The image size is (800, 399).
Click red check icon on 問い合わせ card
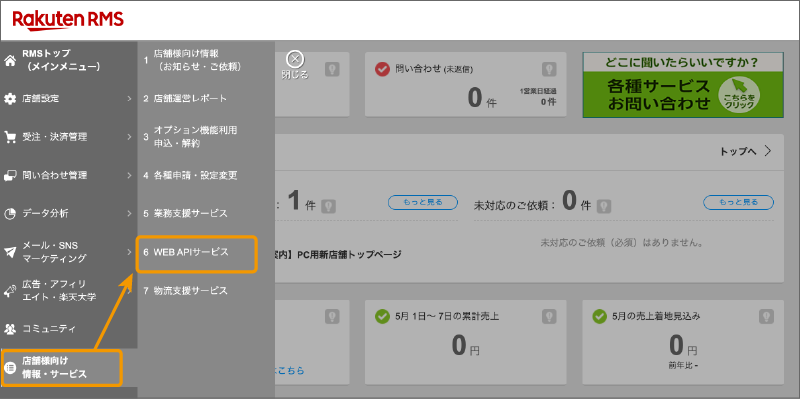coord(382,69)
